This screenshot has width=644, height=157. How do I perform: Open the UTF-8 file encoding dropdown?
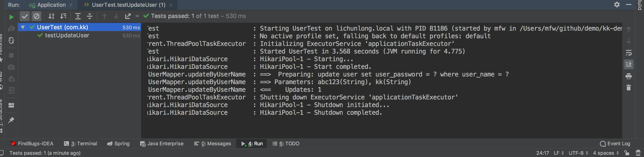578,153
